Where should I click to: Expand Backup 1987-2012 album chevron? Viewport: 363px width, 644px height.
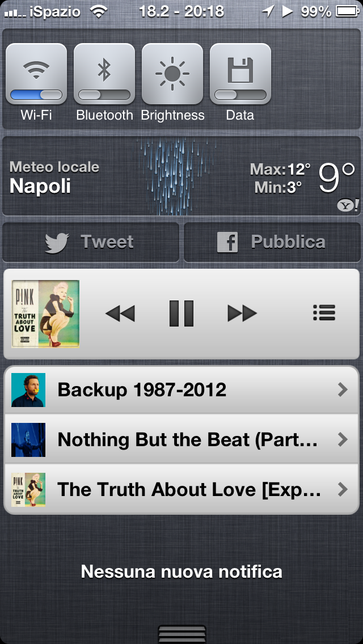pos(343,389)
